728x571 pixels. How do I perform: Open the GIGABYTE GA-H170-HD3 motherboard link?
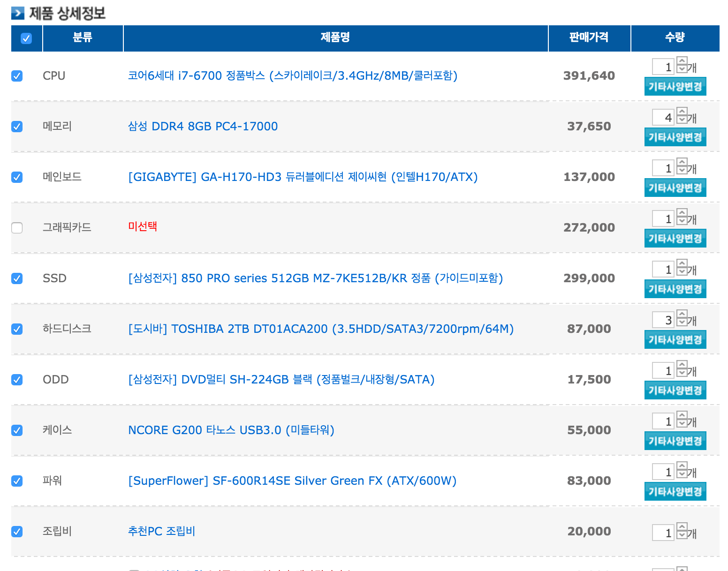pyautogui.click(x=303, y=177)
